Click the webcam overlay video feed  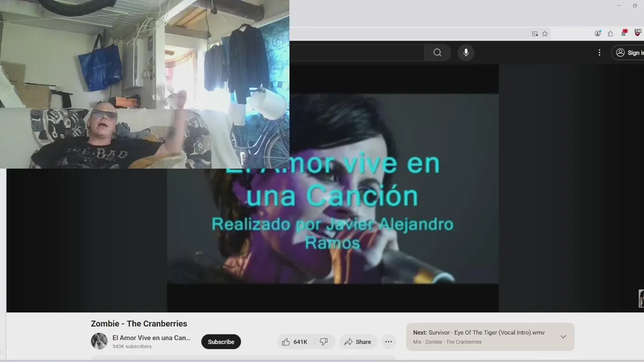pos(144,84)
